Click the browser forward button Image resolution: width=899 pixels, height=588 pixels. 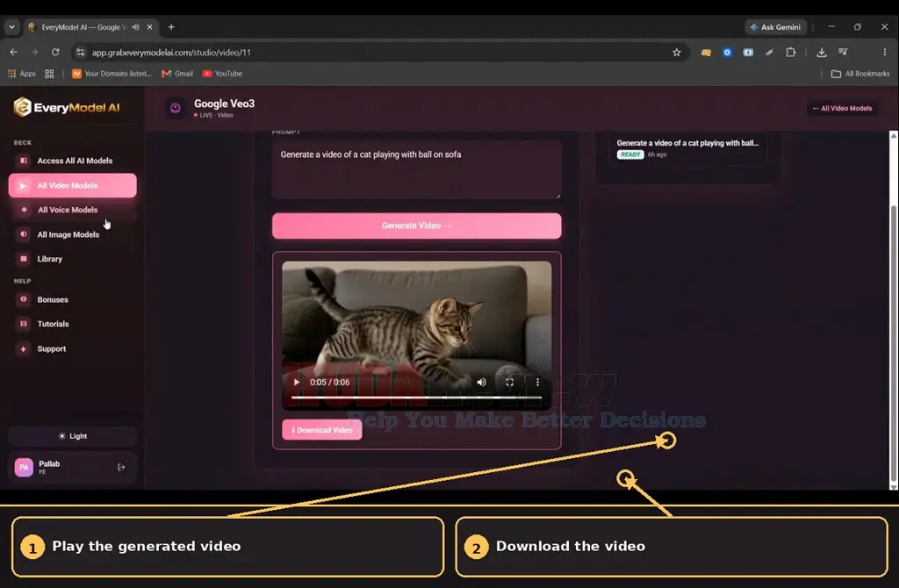(34, 52)
